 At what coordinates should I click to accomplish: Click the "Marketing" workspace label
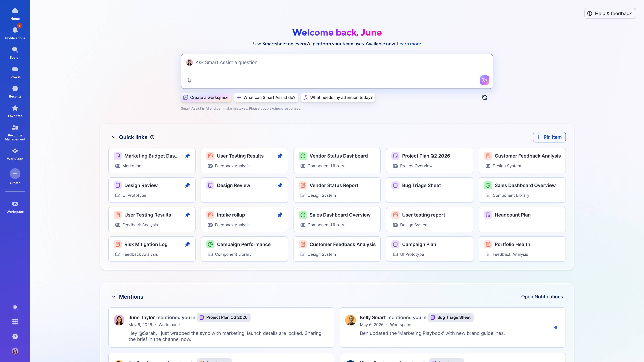tap(132, 166)
